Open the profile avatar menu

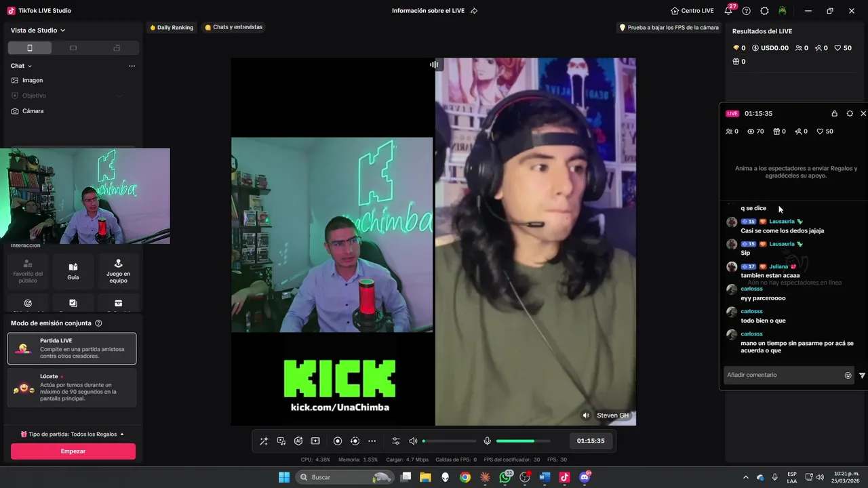pyautogui.click(x=783, y=11)
